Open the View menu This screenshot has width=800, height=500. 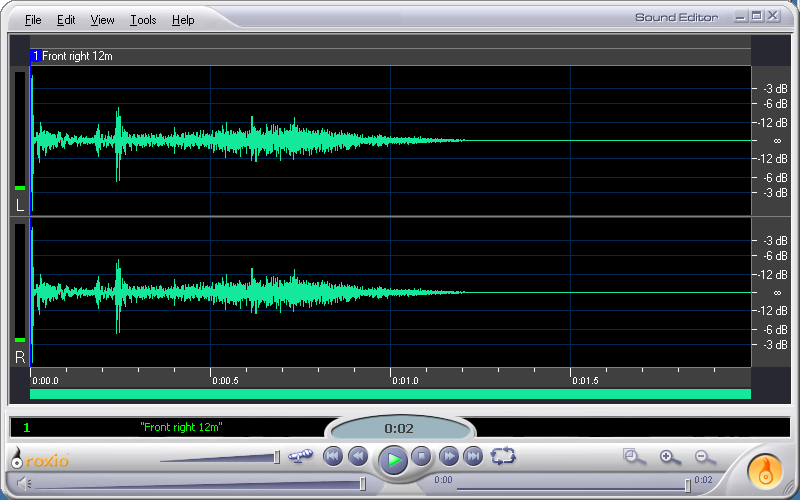coord(102,20)
